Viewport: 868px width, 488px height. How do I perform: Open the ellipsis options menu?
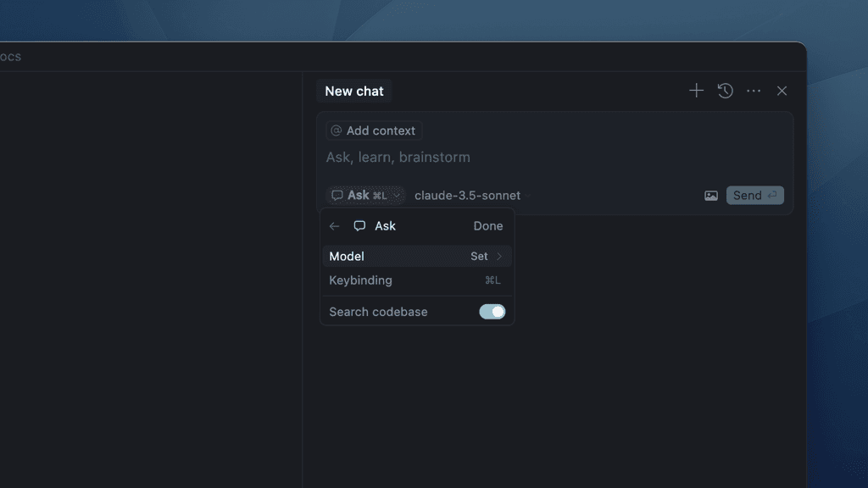753,91
